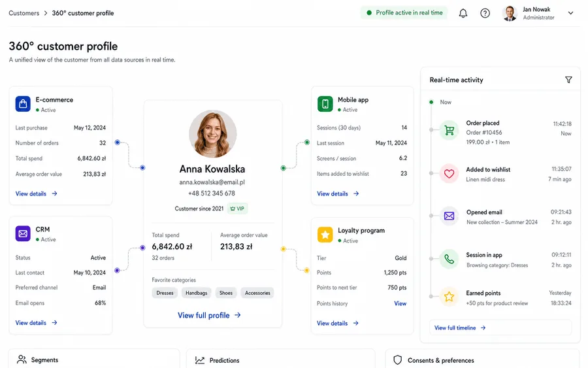Image resolution: width=588 pixels, height=368 pixels.
Task: Click the Now timeline marker dot
Action: click(431, 102)
